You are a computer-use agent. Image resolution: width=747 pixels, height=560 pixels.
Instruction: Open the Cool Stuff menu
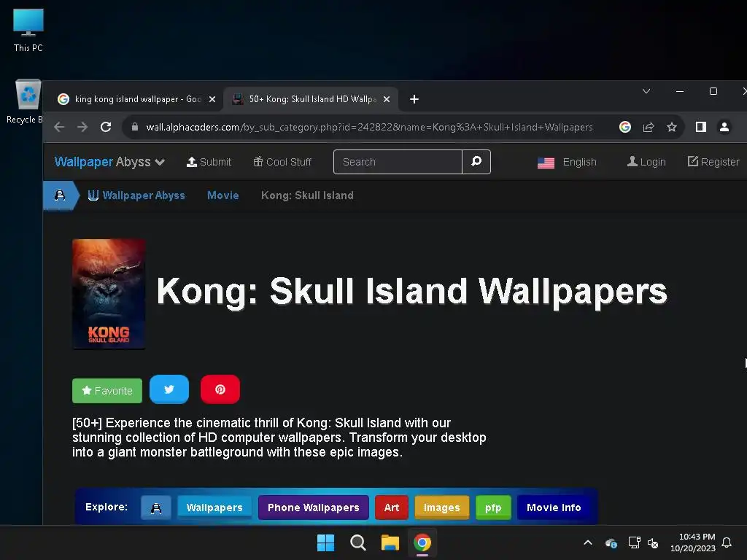point(282,162)
